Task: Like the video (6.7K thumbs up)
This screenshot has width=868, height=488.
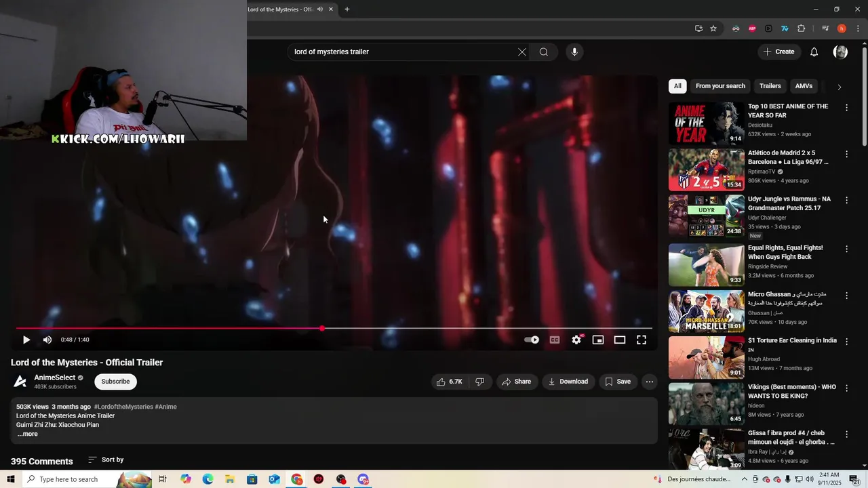Action: pos(450,382)
